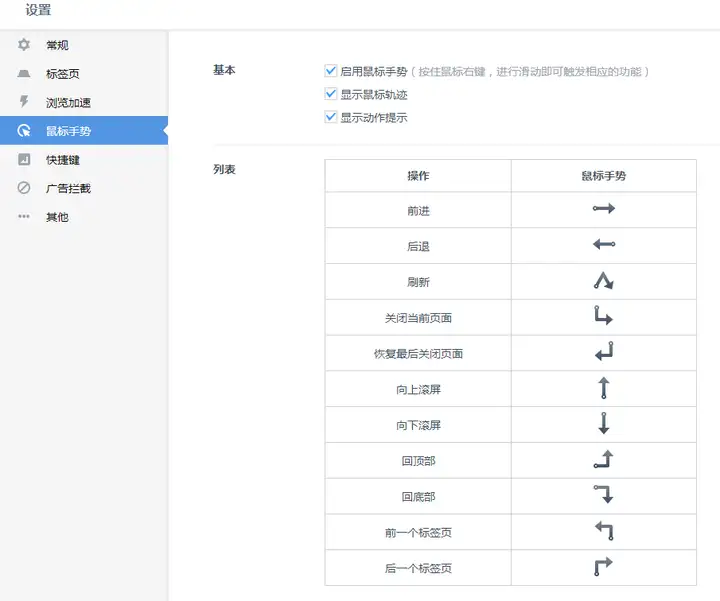Uncheck the 显示鼠标轨迹 checkbox
This screenshot has height=601, width=720.
pos(331,94)
